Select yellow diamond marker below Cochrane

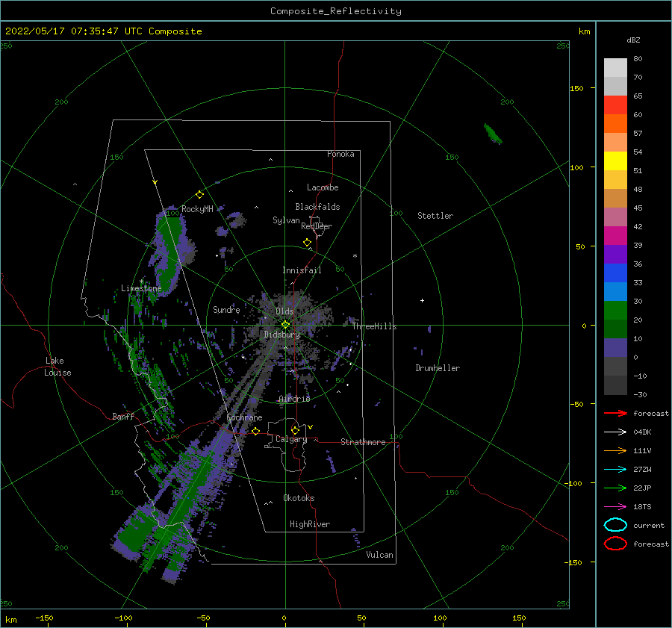click(256, 431)
